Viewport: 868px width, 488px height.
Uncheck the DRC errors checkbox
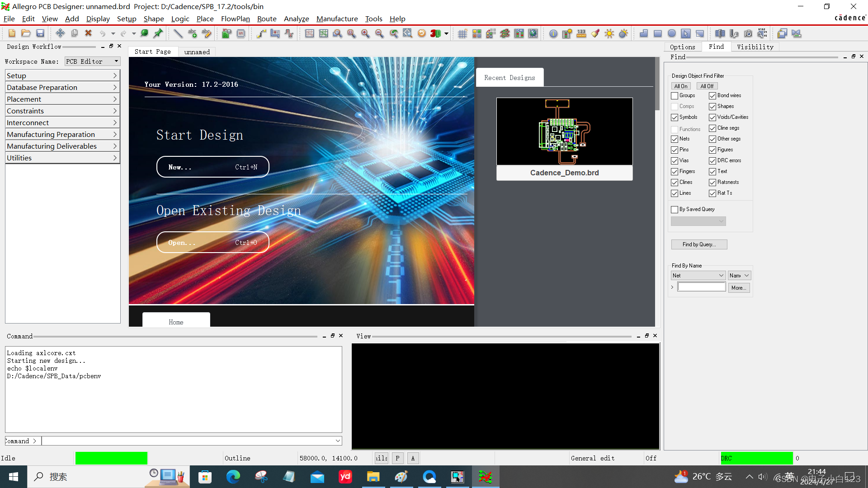point(712,161)
